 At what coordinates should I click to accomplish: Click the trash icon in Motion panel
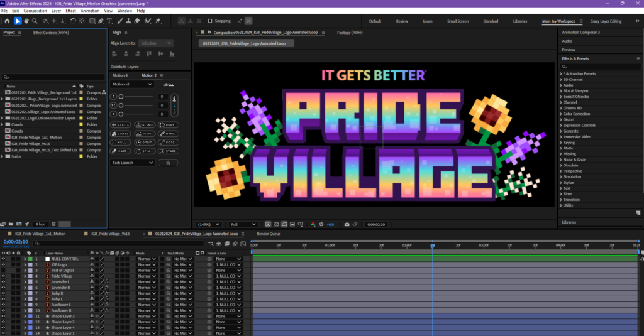(168, 163)
